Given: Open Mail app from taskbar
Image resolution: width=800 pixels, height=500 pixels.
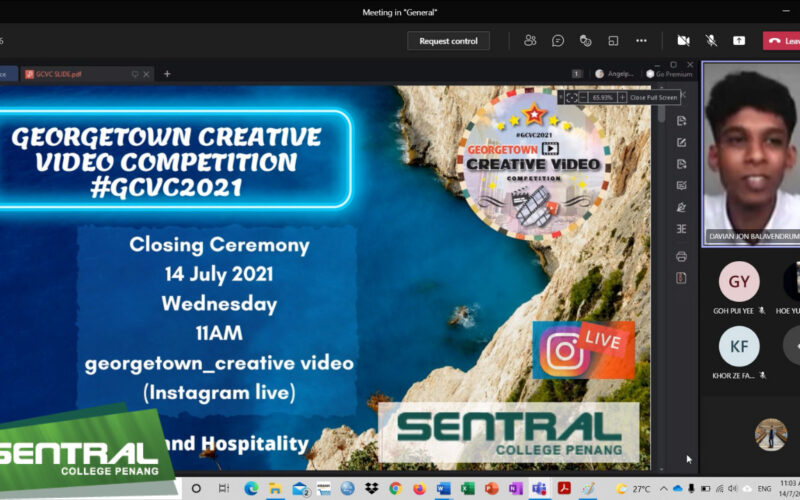Looking at the screenshot, I should pyautogui.click(x=301, y=488).
